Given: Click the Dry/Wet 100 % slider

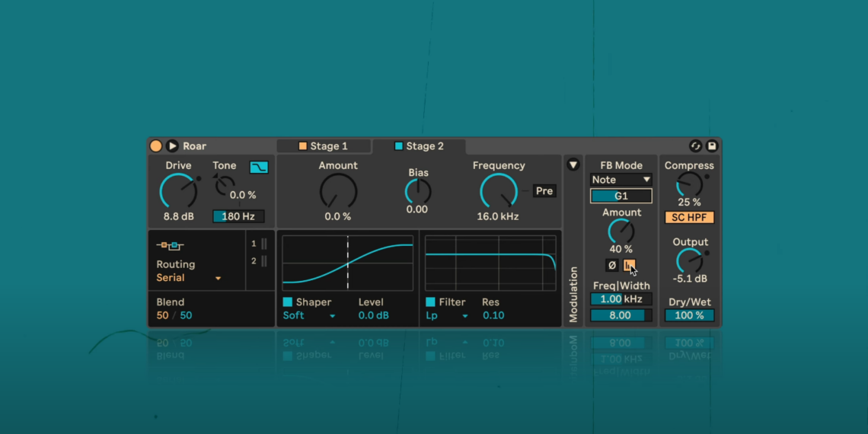Looking at the screenshot, I should [689, 315].
